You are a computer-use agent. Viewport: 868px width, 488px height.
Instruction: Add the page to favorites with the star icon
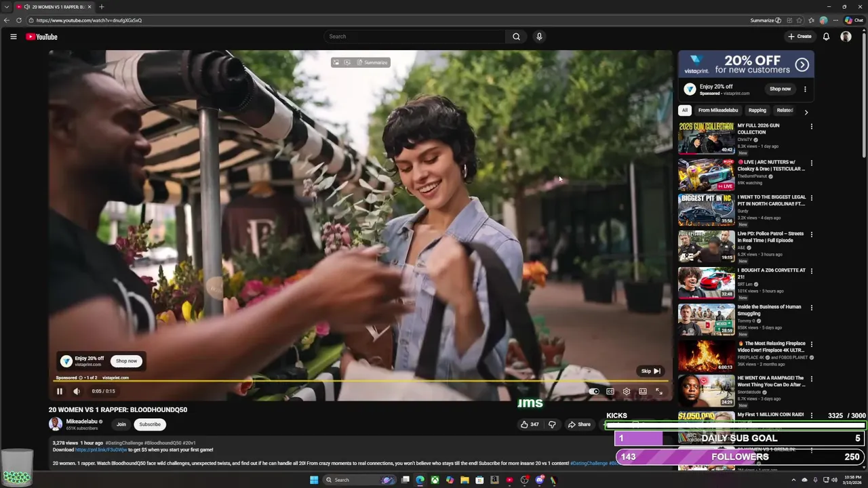(x=800, y=20)
